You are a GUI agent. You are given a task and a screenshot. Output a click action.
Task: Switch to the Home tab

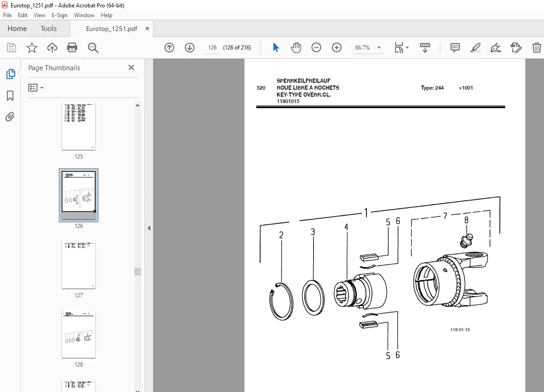[x=17, y=28]
